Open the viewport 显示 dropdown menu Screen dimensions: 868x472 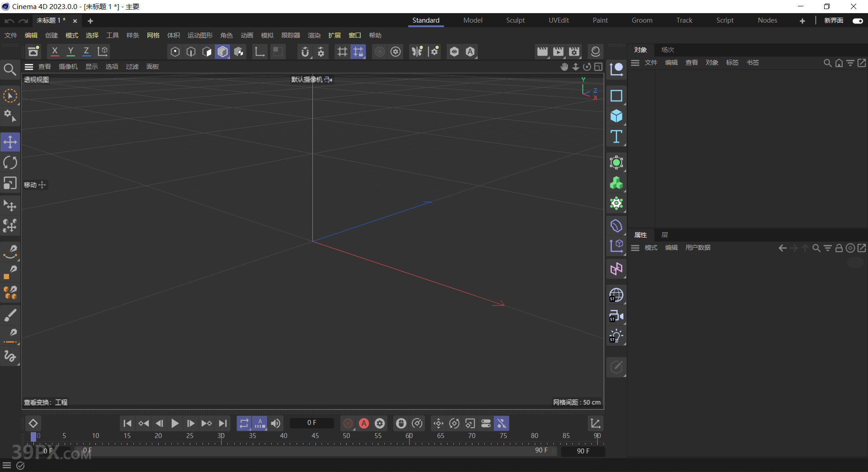(x=92, y=67)
